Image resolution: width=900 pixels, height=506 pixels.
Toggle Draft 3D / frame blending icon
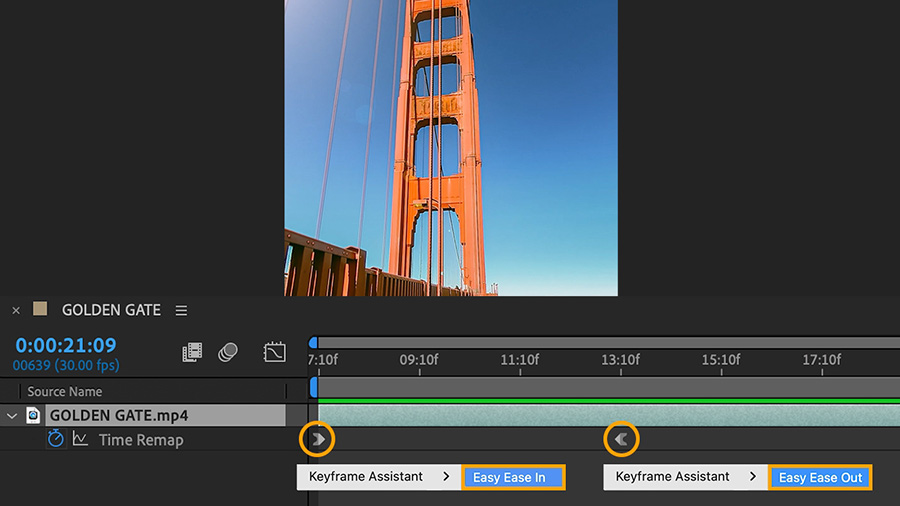tap(192, 352)
